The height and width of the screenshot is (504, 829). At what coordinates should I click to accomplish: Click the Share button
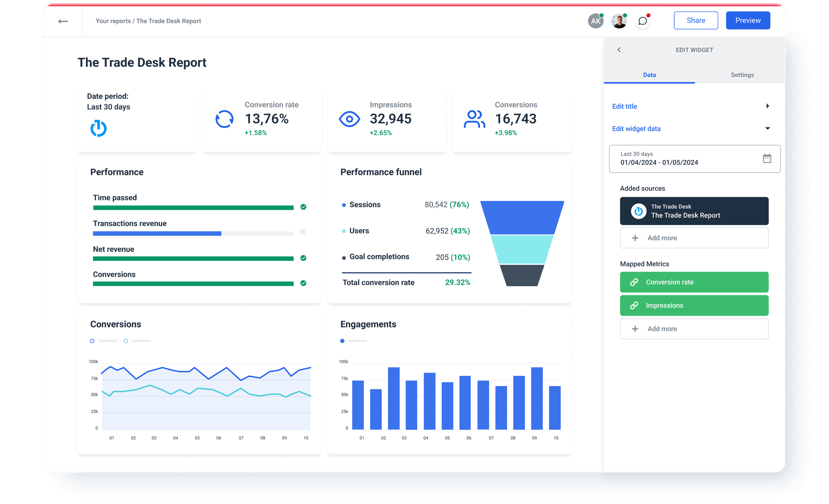(696, 20)
